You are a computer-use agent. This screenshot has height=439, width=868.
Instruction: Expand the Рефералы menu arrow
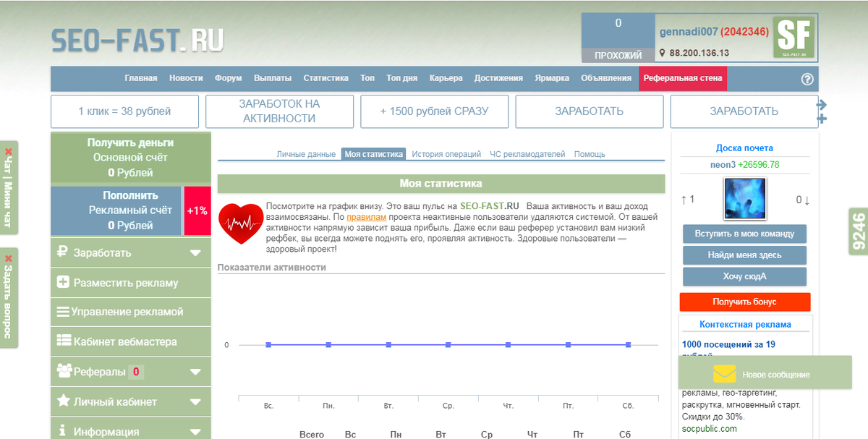(195, 372)
